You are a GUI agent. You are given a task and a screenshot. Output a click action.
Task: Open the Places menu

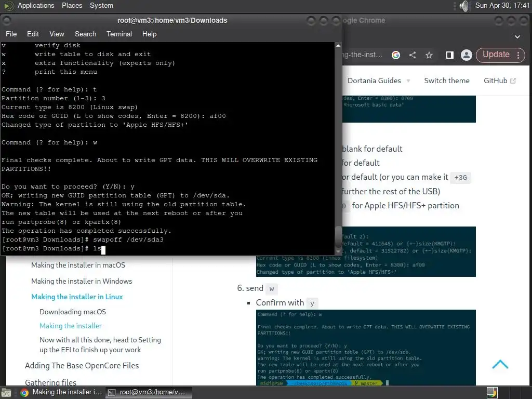coord(72,5)
